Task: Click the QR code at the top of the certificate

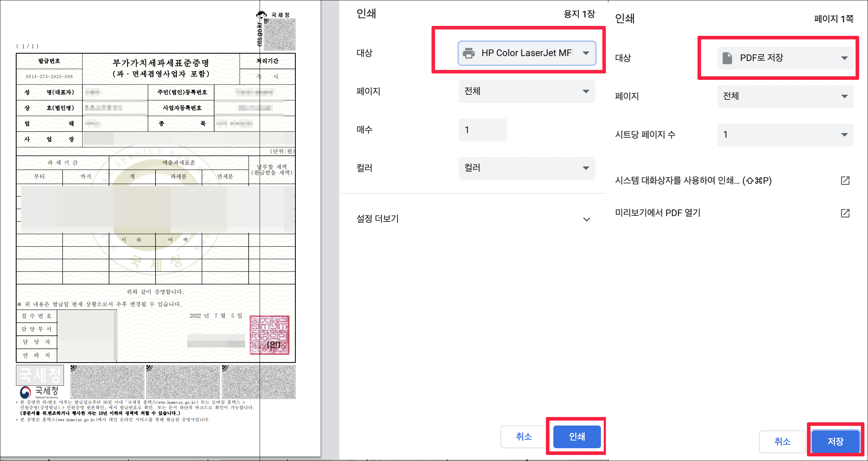Action: click(x=280, y=34)
